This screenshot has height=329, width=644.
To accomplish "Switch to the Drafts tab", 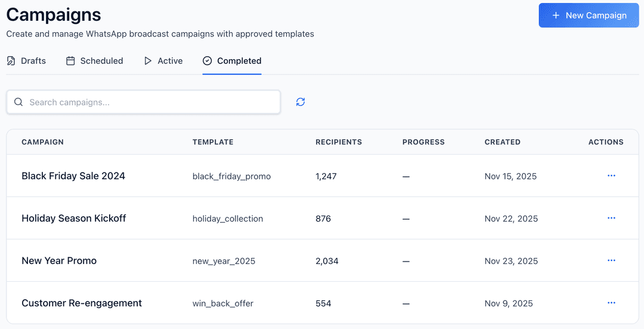I will (x=33, y=61).
